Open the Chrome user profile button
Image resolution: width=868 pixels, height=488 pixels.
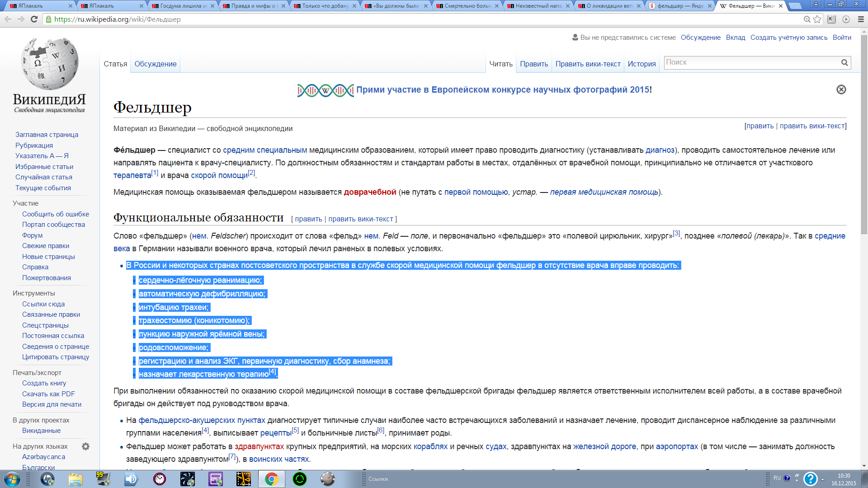(x=816, y=4)
